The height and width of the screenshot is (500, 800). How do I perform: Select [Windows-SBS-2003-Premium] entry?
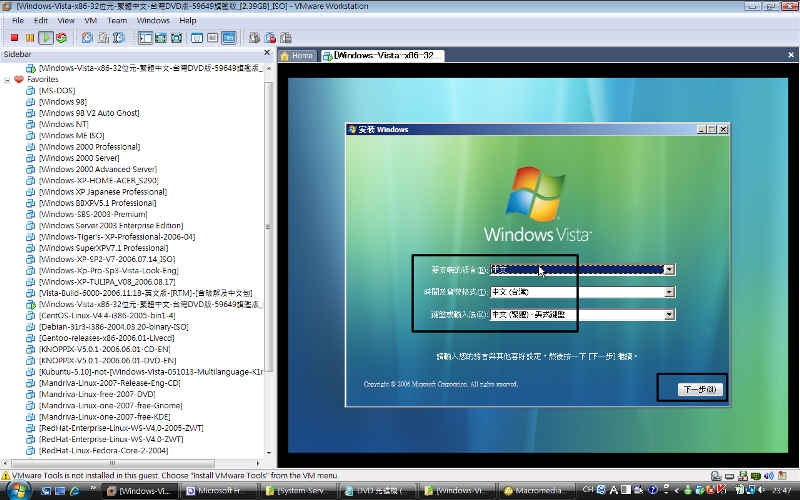pos(93,214)
